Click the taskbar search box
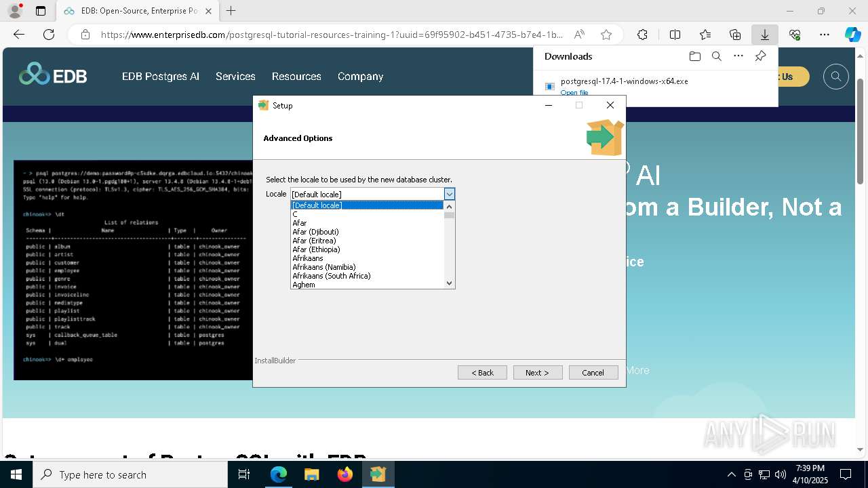868x488 pixels. (130, 474)
